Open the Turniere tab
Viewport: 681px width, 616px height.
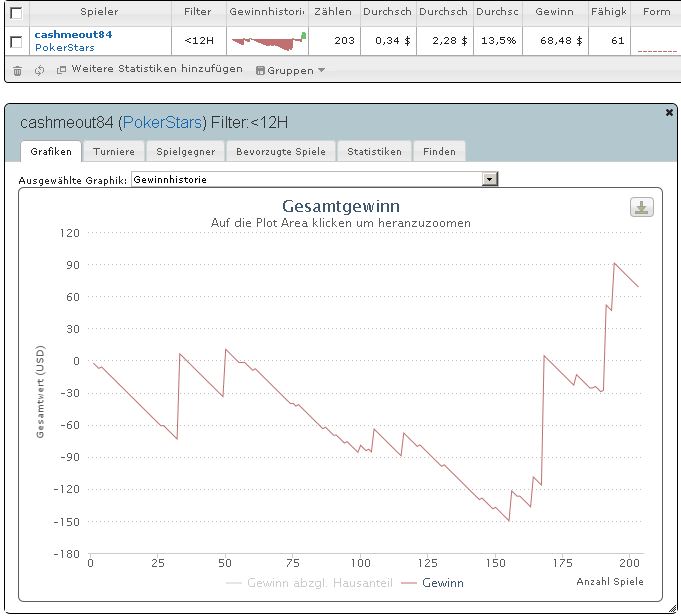click(x=114, y=152)
